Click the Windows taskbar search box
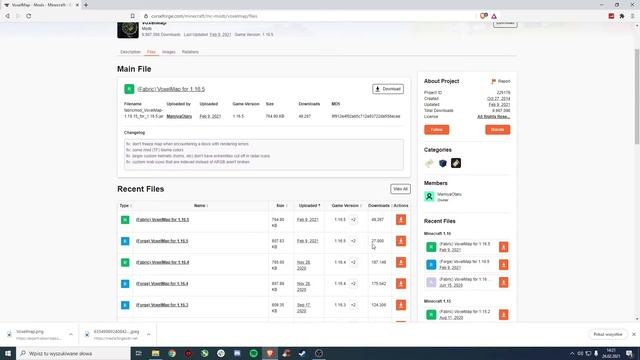The width and height of the screenshot is (640, 360). click(73, 353)
